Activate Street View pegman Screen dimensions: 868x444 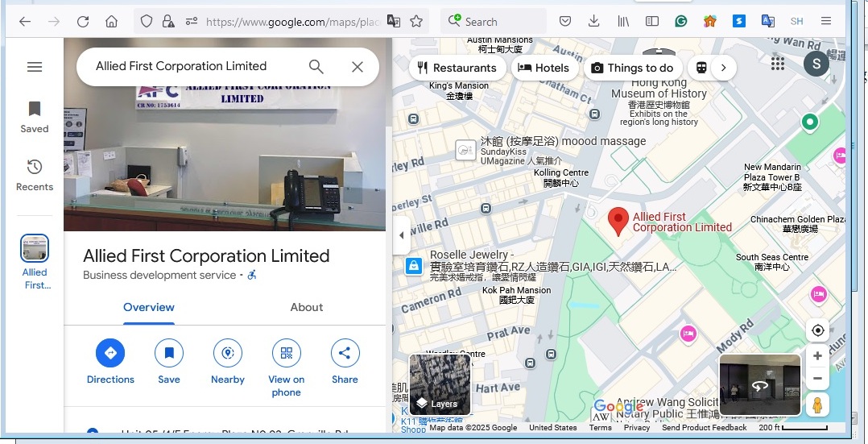pos(817,405)
